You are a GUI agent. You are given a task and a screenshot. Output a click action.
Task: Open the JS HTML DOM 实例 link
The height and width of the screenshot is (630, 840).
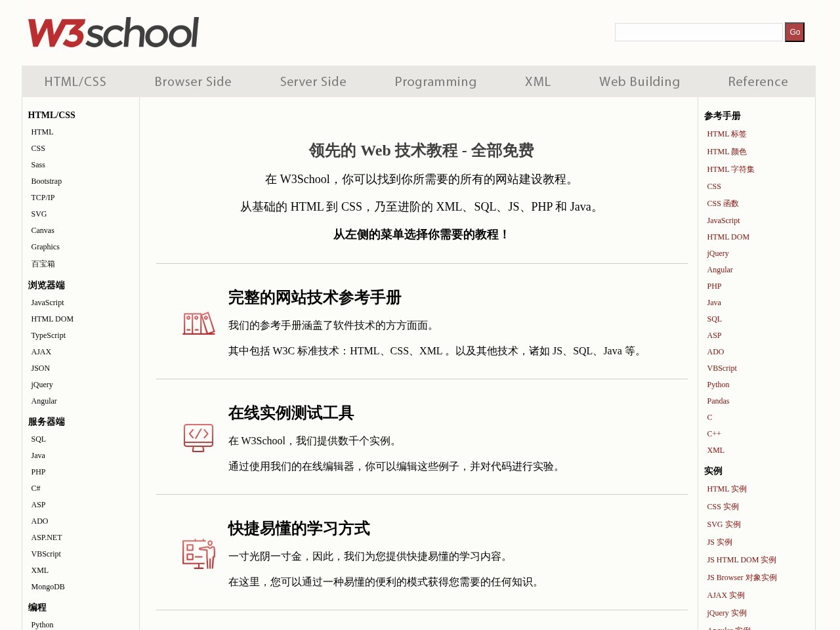[742, 560]
